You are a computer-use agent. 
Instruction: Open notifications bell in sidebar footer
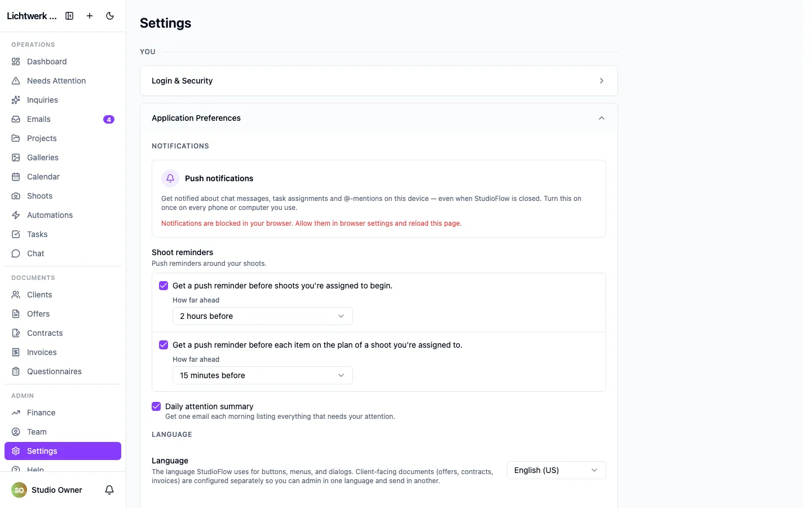coord(109,490)
